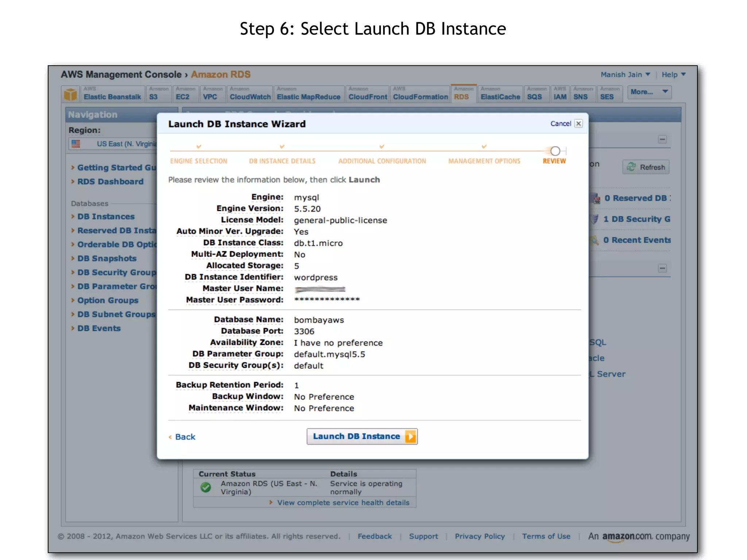
Task: Open the SQS service tab
Action: pyautogui.click(x=537, y=94)
